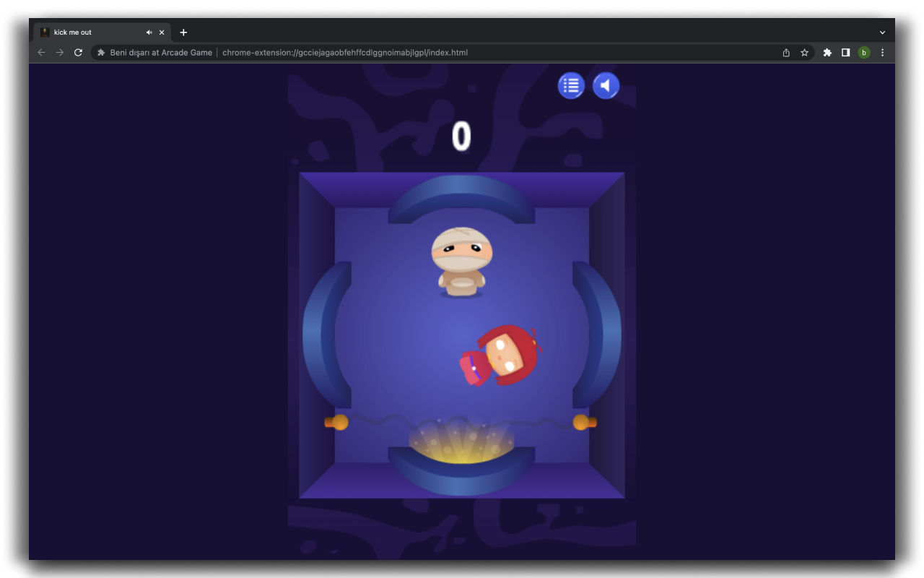Open the Chrome three-dot menu
This screenshot has height=578, width=924.
882,52
